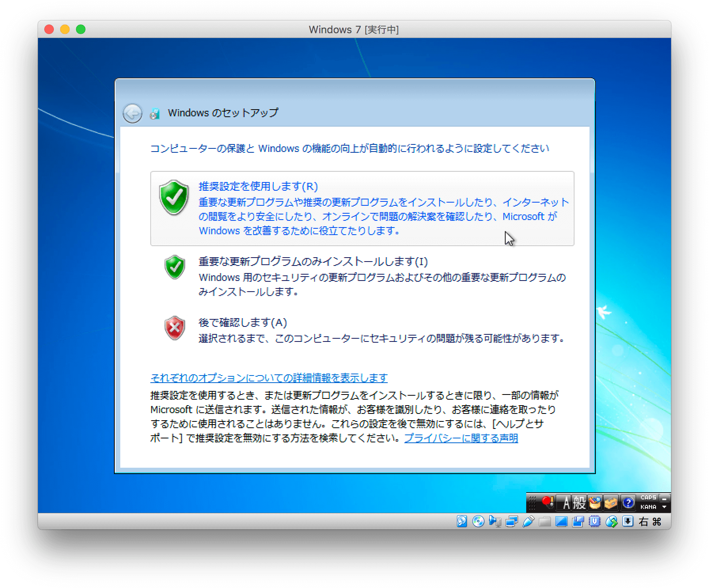Click the CPU execution features chip icon

[x=594, y=522]
